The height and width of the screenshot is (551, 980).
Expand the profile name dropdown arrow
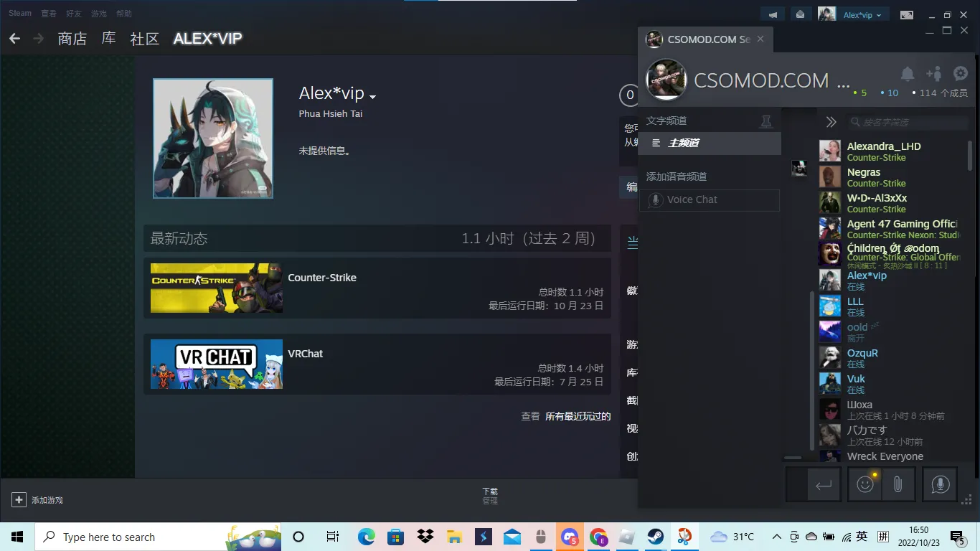tap(373, 96)
